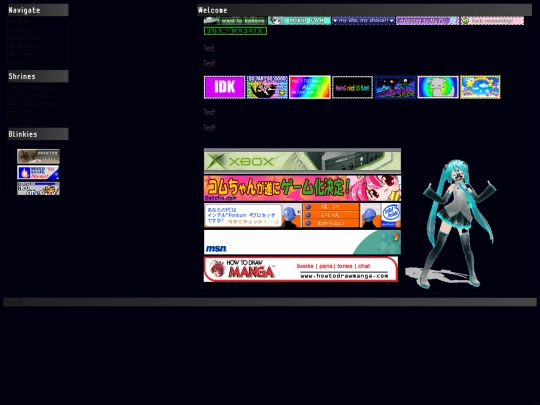Open the How To Draw Manga banner

tap(301, 269)
